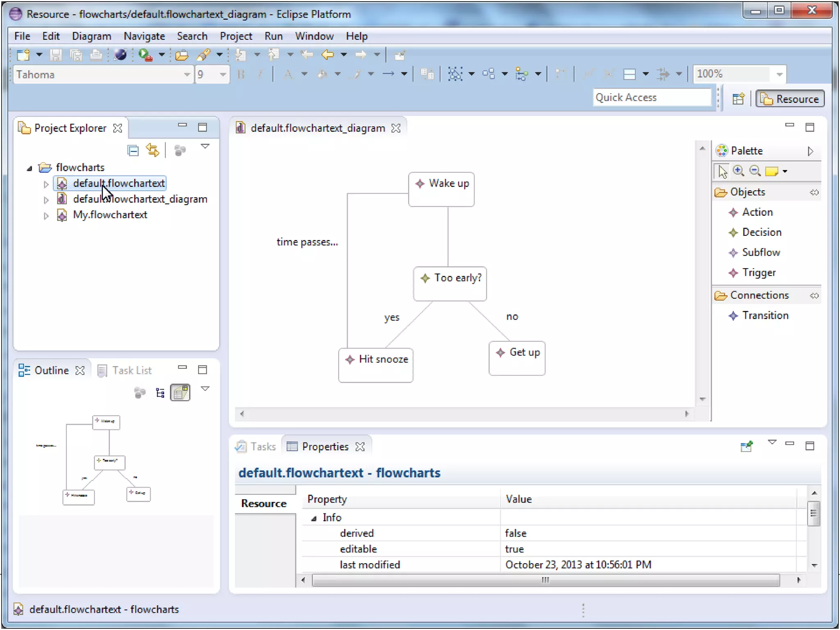Click Collapse All in Project Explorer
Viewport: 840px width, 630px height.
coord(133,151)
